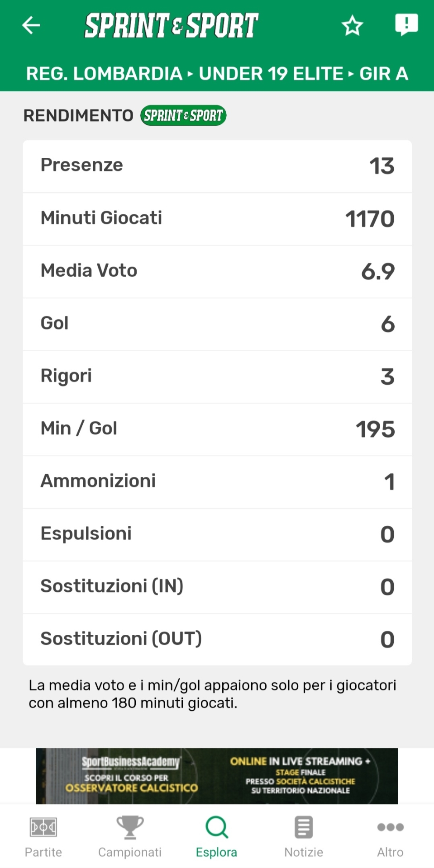Viewport: 434px width, 868px height.
Task: Add to favorites with star icon
Action: tap(352, 26)
